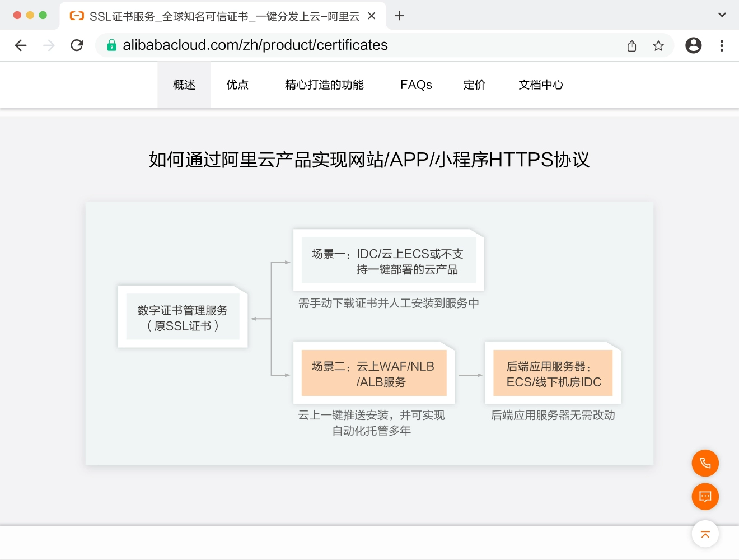Jump to the FAQs section
The image size is (739, 560).
click(416, 85)
